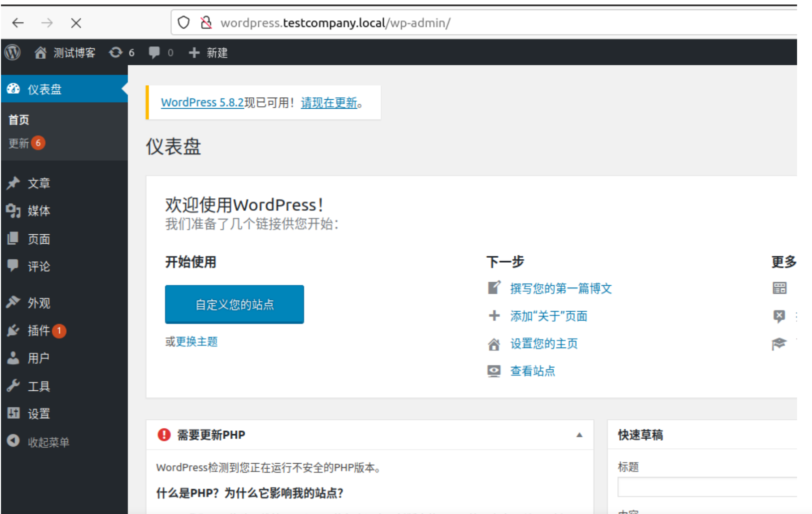Click the 收起菜单 label
Screen dimensions: 812x514
pos(48,442)
